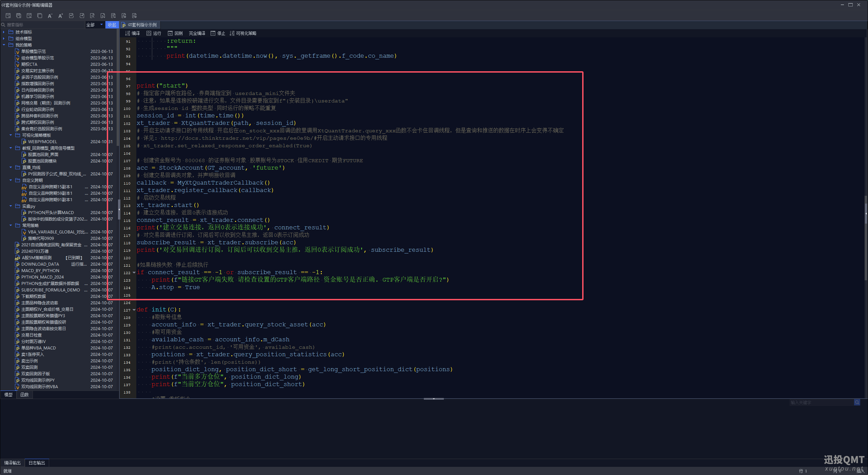This screenshot has width=868, height=475.
Task: Select 卖1涨停买入 strategy
Action: pyautogui.click(x=33, y=355)
